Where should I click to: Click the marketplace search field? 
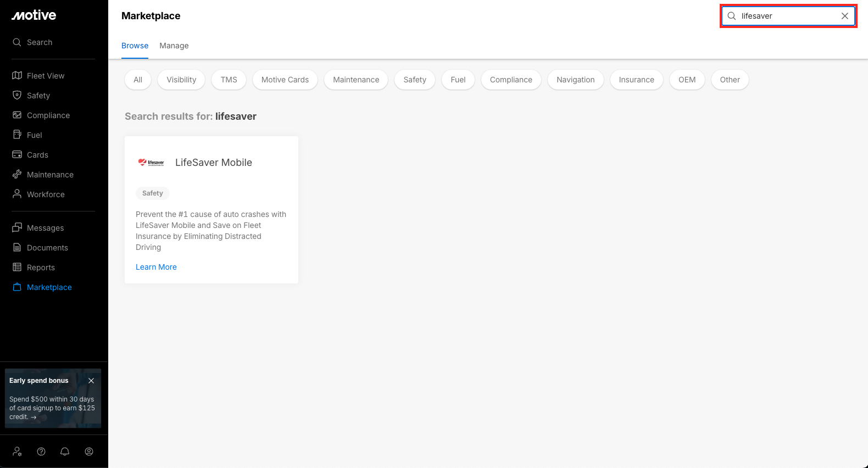pos(788,16)
